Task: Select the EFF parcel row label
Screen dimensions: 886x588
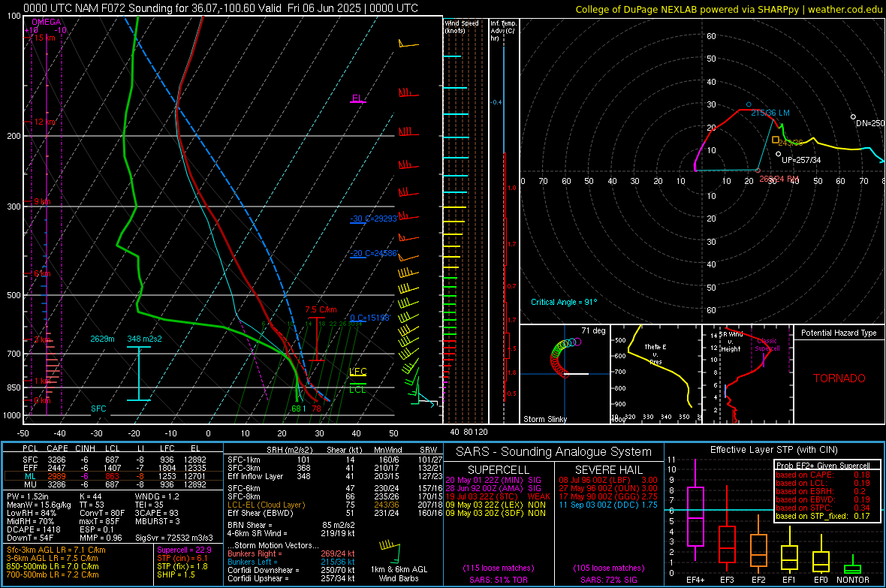Action: pyautogui.click(x=30, y=468)
